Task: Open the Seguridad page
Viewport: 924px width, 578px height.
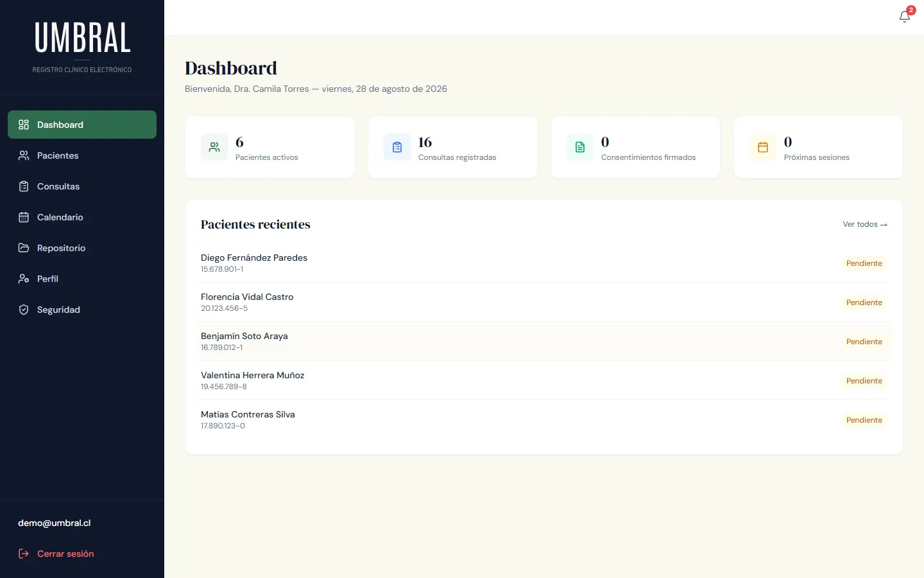Action: (82, 310)
